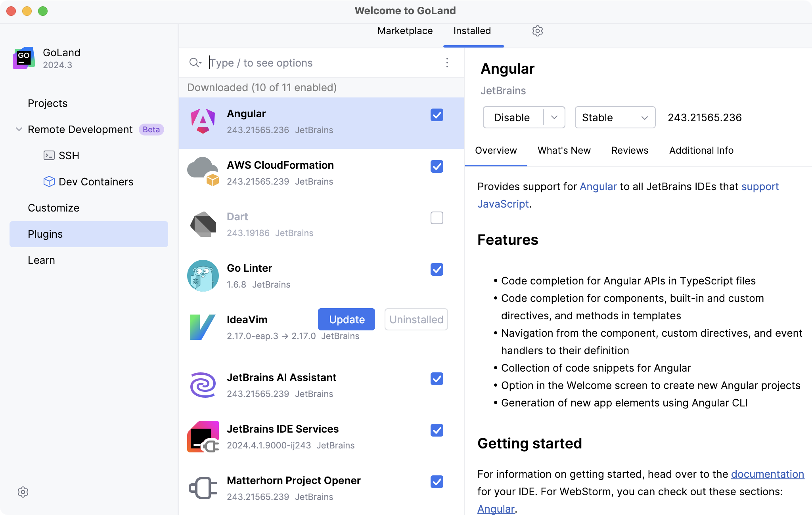Click the Go Linter gopher icon

point(203,275)
